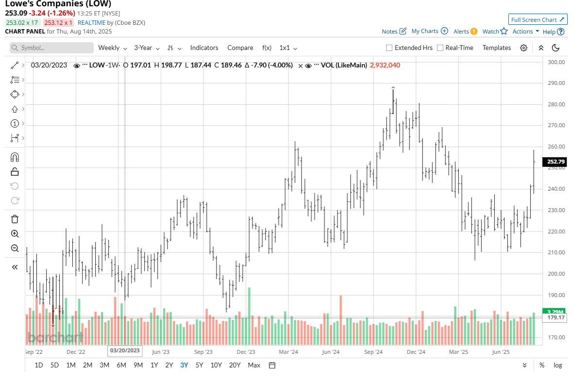Expand the numbered label tool options arrow
The height and width of the screenshot is (381, 588).
tap(23, 123)
